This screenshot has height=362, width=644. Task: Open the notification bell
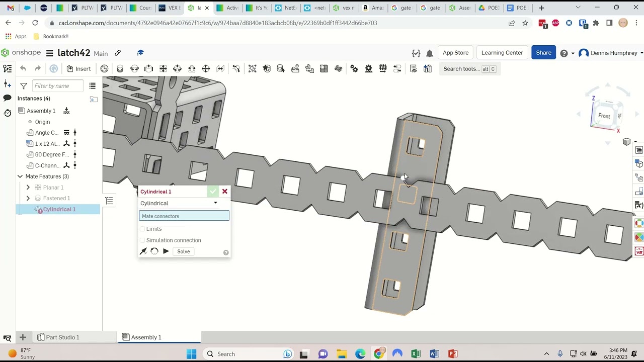pos(430,53)
